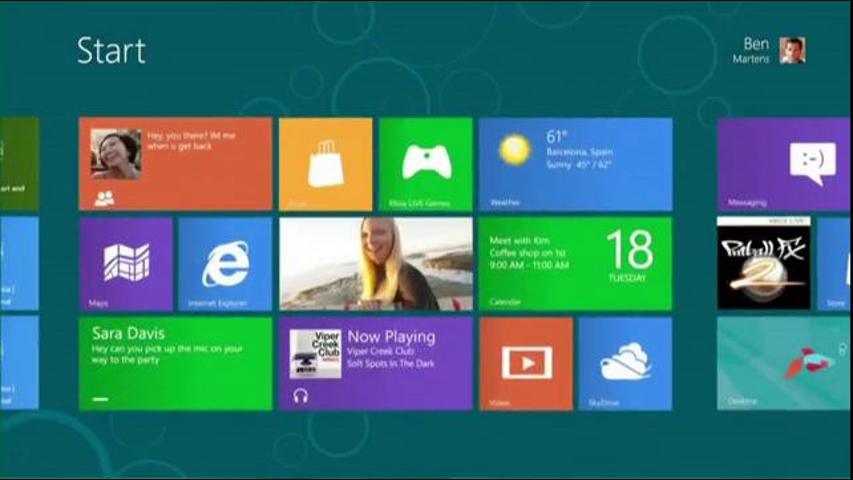The height and width of the screenshot is (480, 853).
Task: Click the Start heading text
Action: click(112, 51)
